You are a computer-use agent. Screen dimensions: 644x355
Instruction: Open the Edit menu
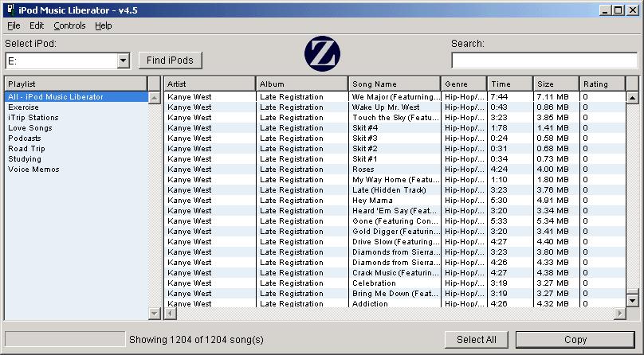37,25
